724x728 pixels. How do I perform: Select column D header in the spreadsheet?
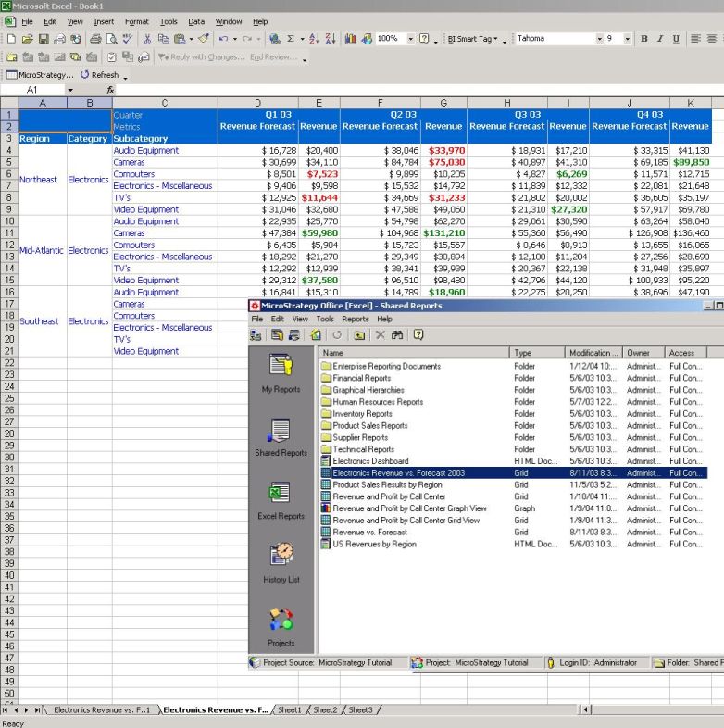[257, 103]
